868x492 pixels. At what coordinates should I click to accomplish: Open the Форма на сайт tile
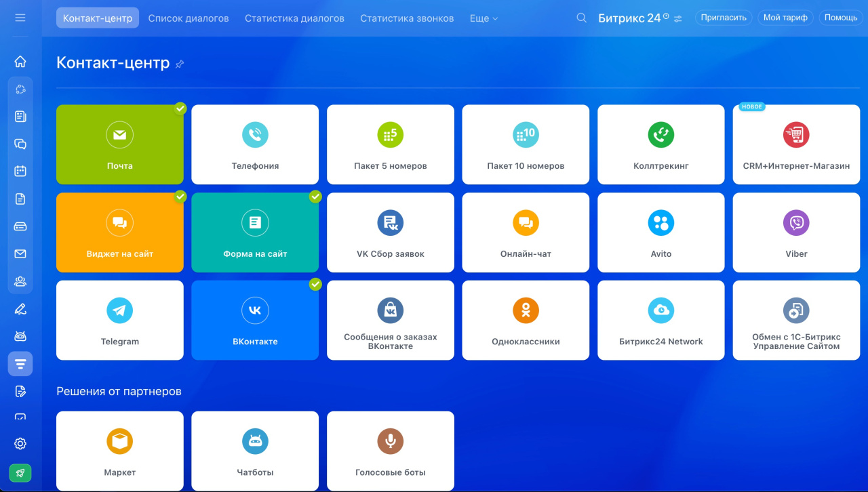[255, 232]
